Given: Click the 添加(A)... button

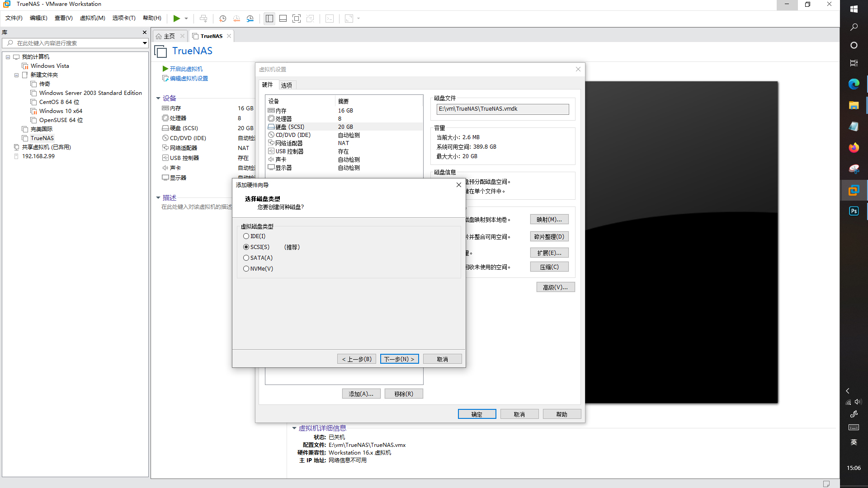Looking at the screenshot, I should tap(361, 394).
